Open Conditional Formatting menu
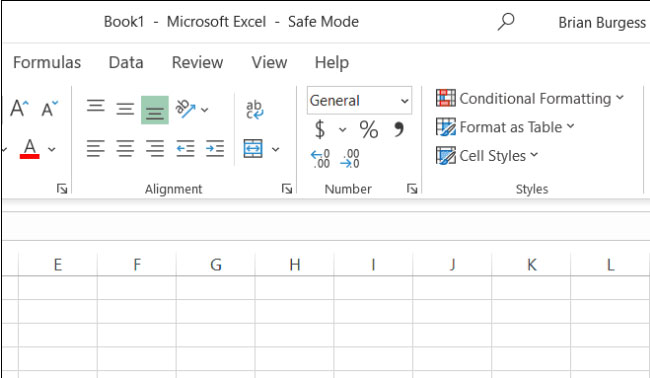 530,98
